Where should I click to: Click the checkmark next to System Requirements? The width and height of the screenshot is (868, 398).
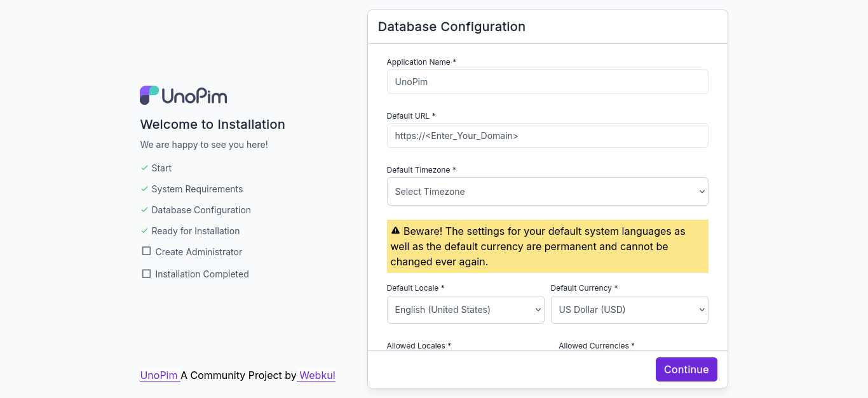pos(144,189)
